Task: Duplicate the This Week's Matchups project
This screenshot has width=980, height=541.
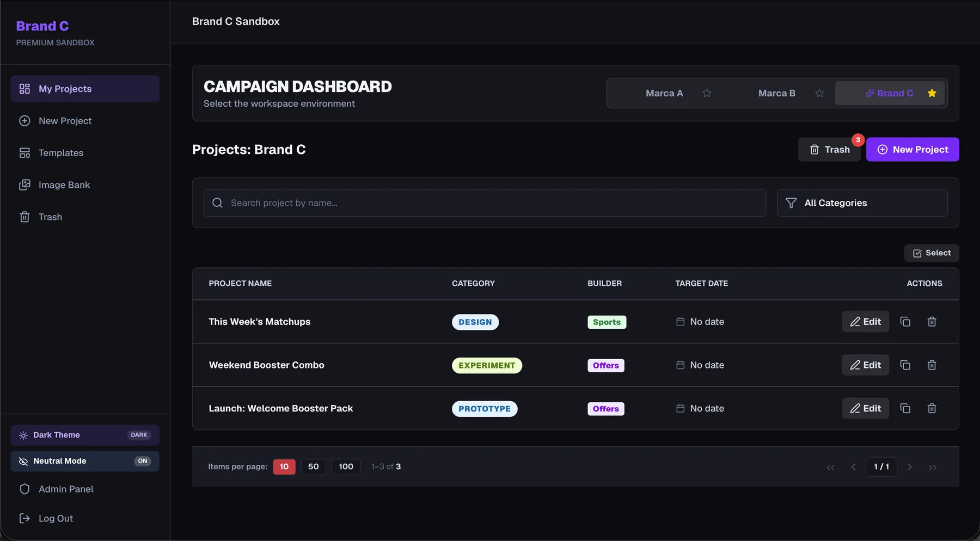Action: click(905, 322)
